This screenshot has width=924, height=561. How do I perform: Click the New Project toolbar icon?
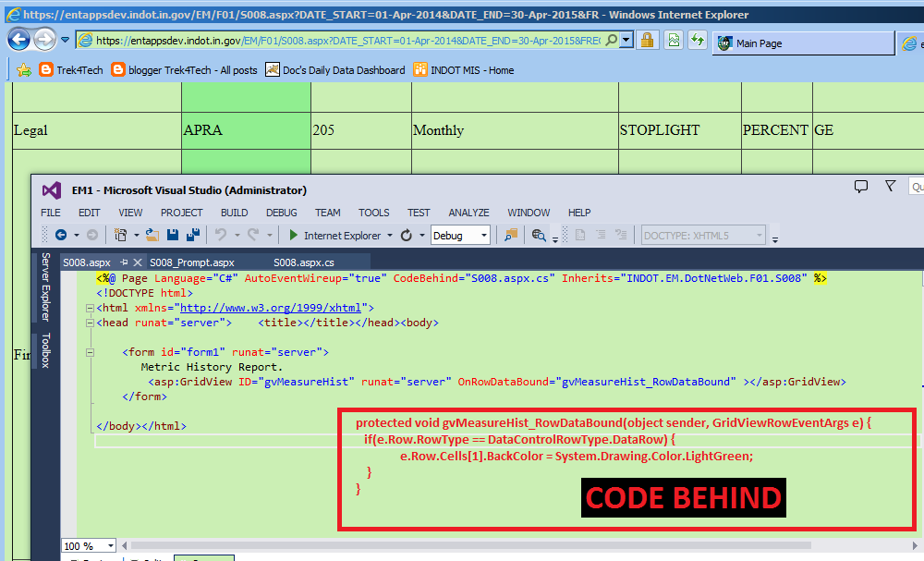[120, 235]
